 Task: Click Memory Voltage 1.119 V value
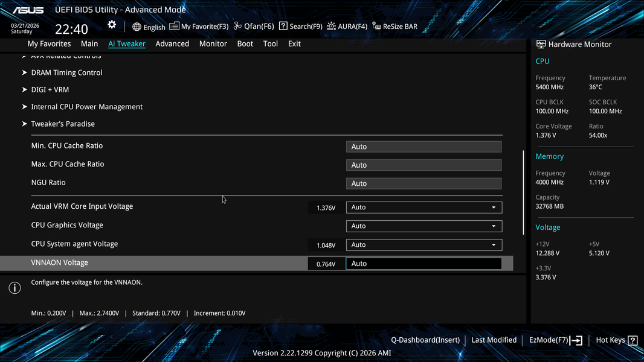coord(599,182)
